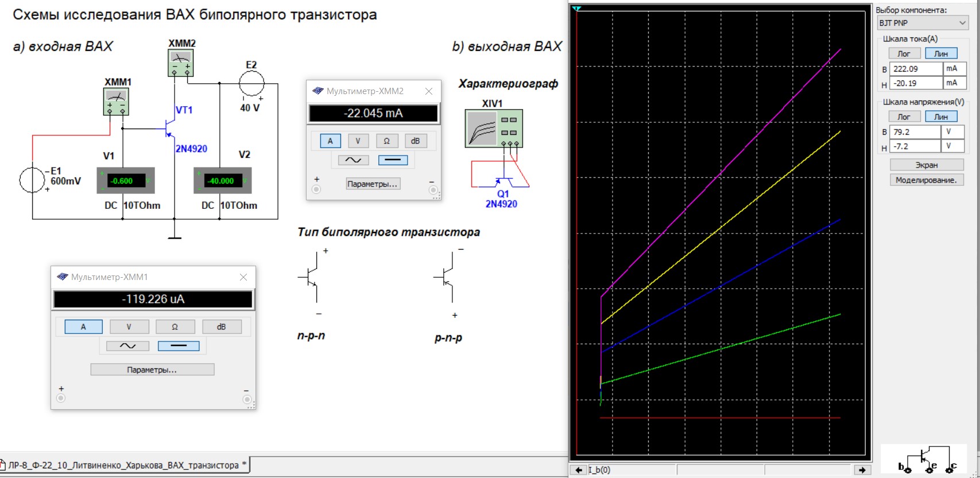
Task: Click the Моделирование. button
Action: pyautogui.click(x=927, y=180)
